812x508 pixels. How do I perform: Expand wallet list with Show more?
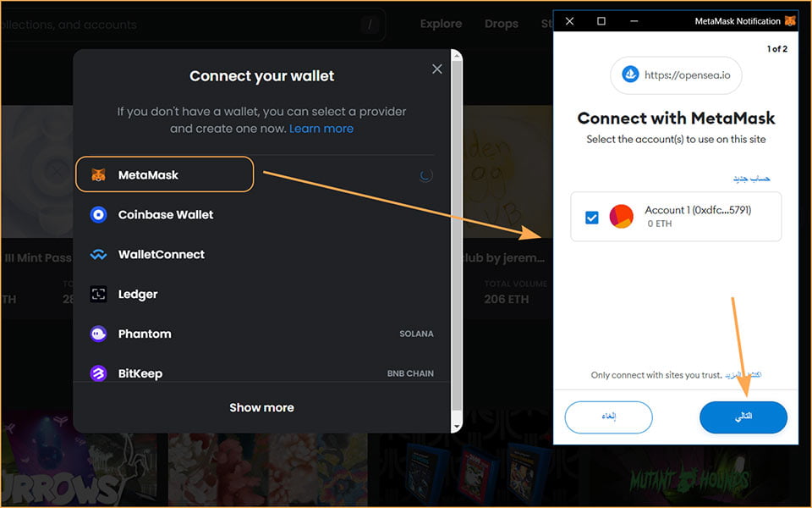(261, 407)
